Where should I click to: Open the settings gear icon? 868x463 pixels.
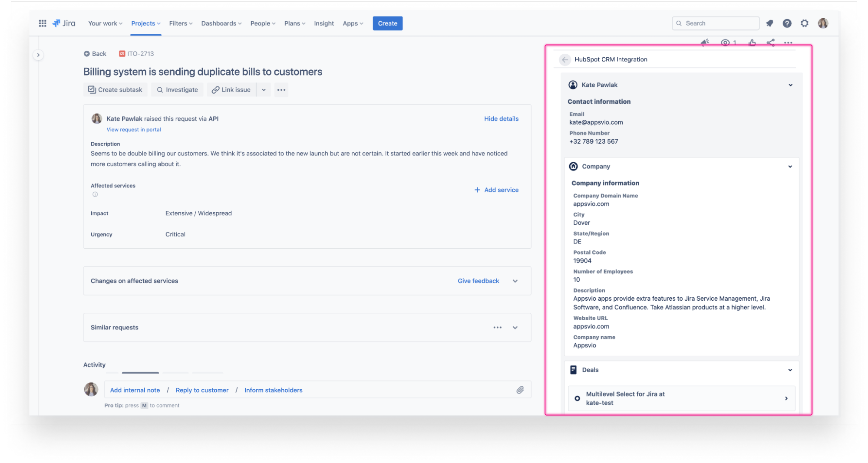click(805, 23)
